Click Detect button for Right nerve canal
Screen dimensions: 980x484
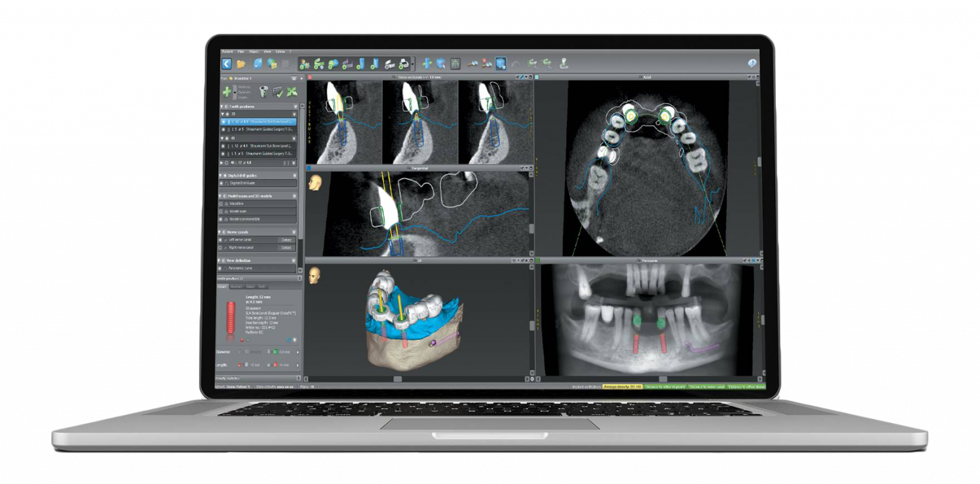[x=286, y=248]
